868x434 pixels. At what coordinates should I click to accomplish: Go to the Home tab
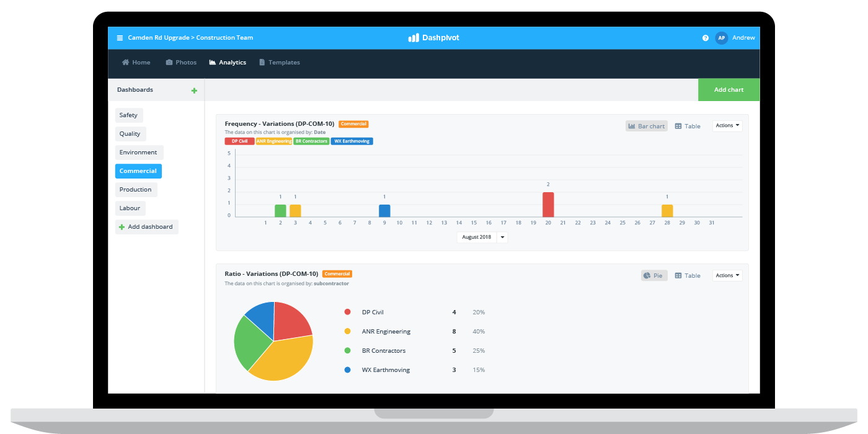tap(136, 63)
